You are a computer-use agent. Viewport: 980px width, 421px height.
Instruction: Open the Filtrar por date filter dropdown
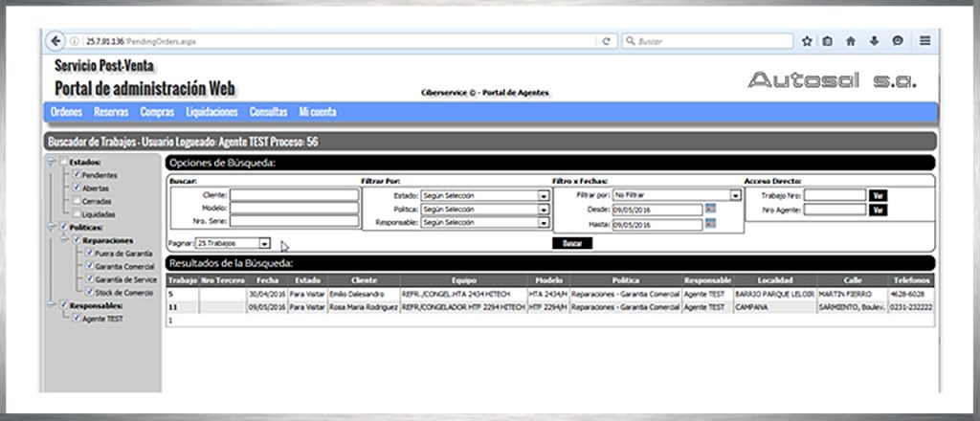click(735, 194)
